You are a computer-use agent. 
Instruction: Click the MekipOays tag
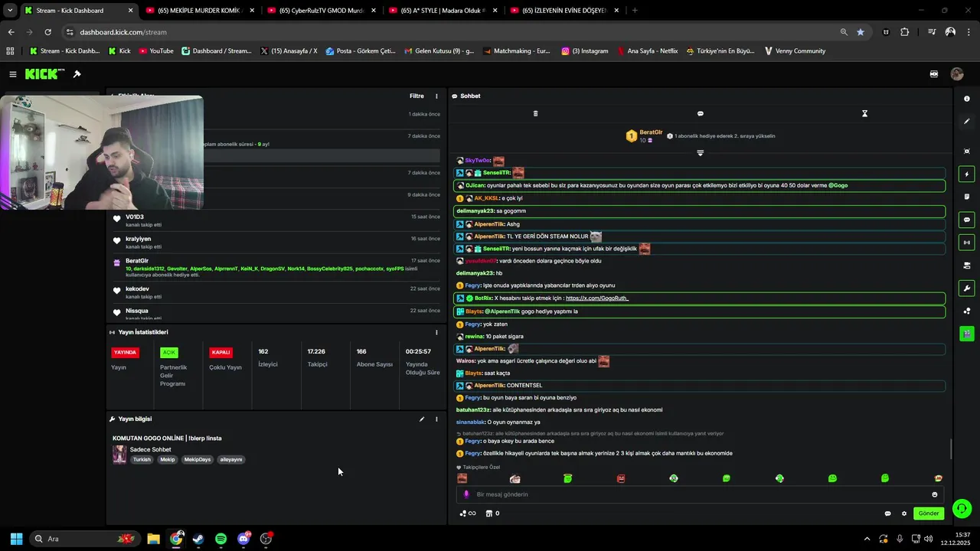click(x=197, y=460)
